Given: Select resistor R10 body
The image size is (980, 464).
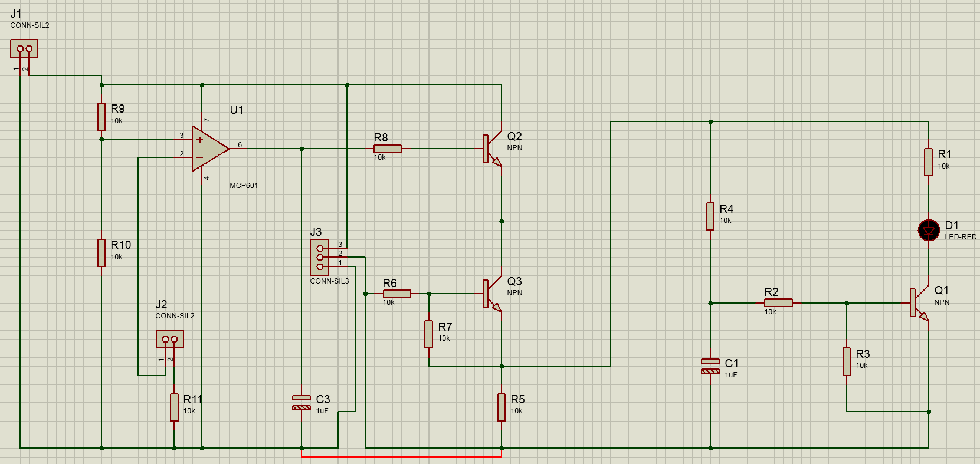Looking at the screenshot, I should click(101, 253).
